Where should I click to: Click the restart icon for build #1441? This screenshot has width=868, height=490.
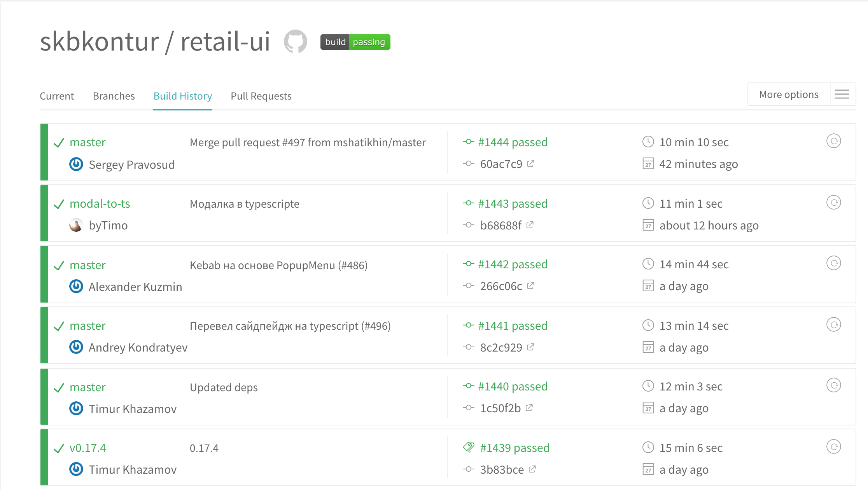(x=833, y=325)
